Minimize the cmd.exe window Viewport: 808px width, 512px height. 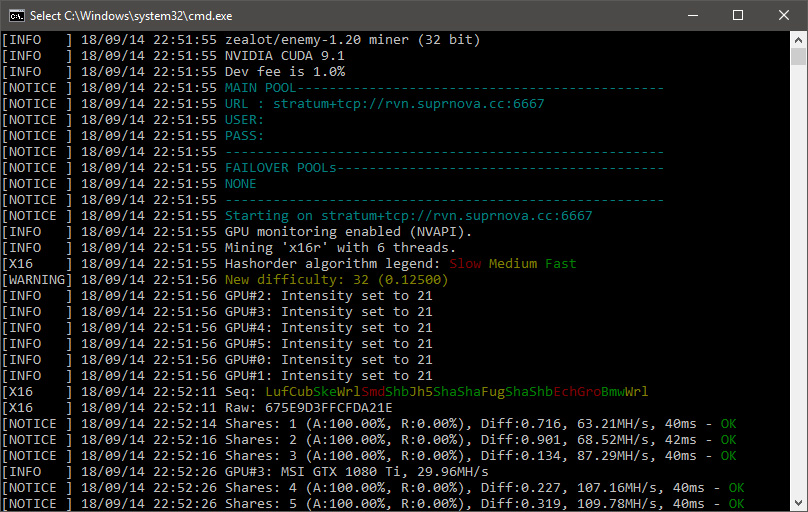tap(693, 15)
